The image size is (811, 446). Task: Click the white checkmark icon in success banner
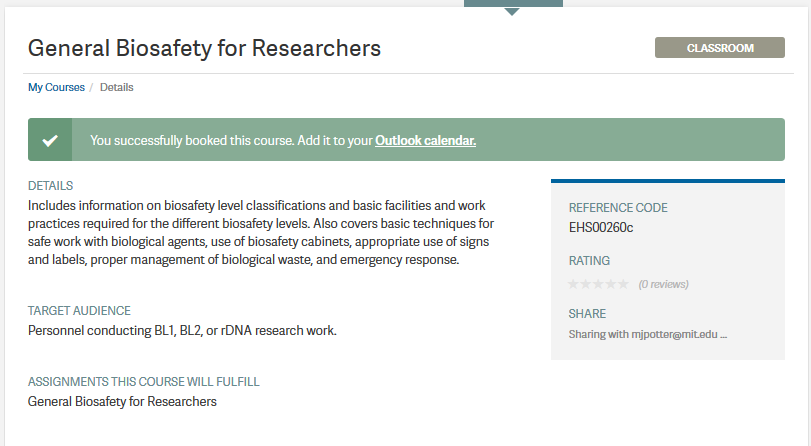coord(50,140)
